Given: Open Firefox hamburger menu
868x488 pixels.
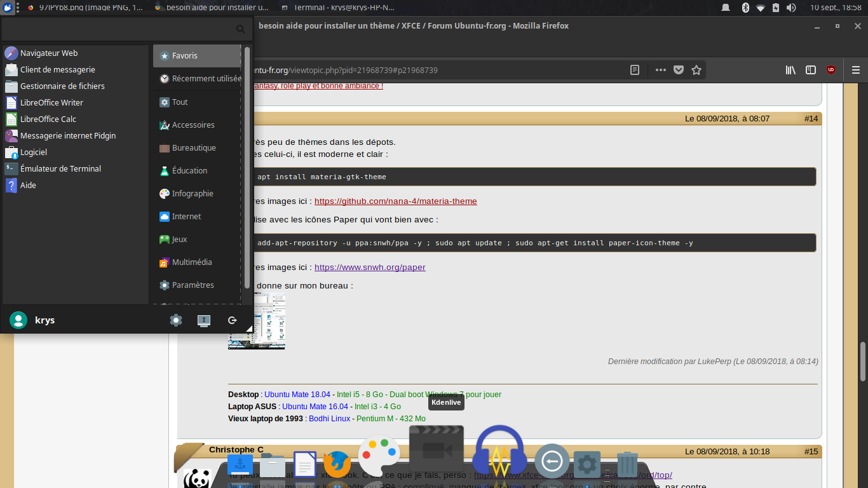Looking at the screenshot, I should click(856, 70).
